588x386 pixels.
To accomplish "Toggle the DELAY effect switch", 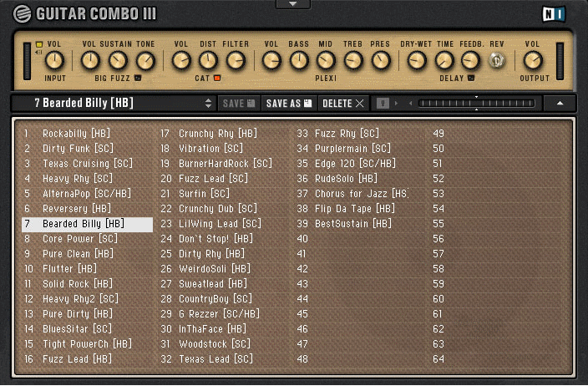I will (471, 78).
